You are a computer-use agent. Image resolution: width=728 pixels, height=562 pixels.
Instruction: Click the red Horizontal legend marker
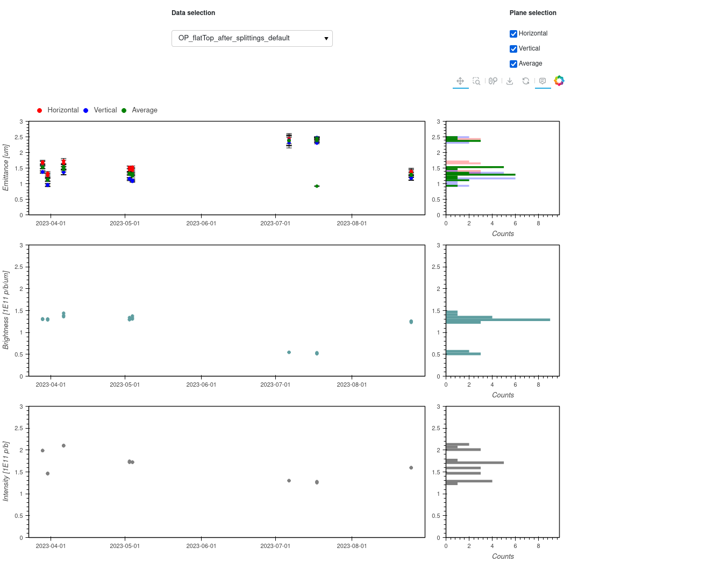click(39, 110)
